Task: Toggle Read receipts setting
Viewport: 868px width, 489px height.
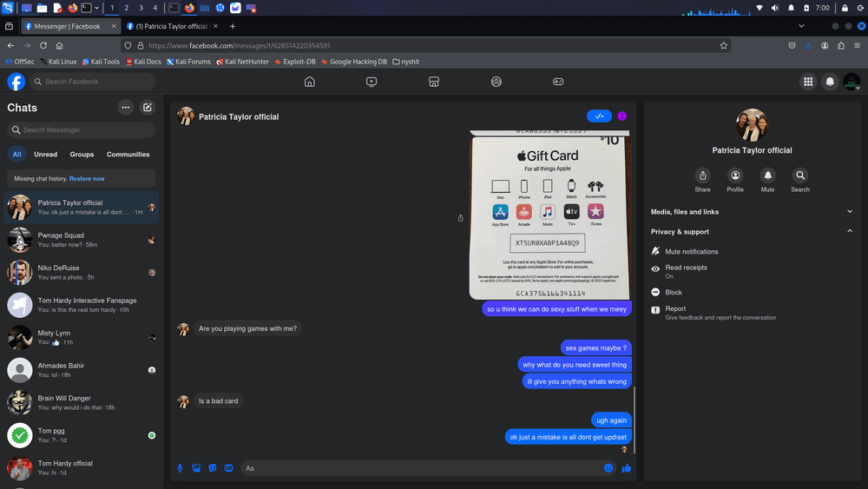Action: (752, 271)
